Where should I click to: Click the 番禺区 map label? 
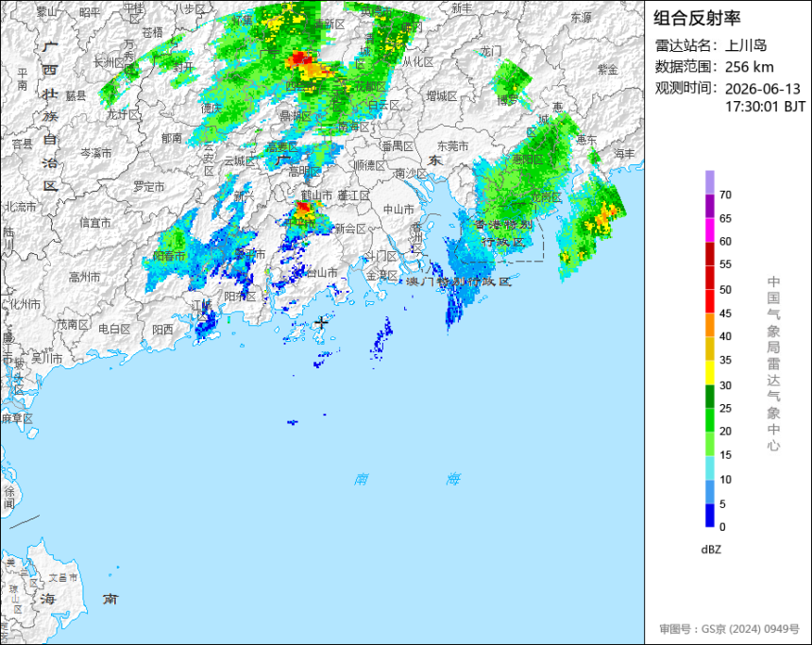click(398, 146)
